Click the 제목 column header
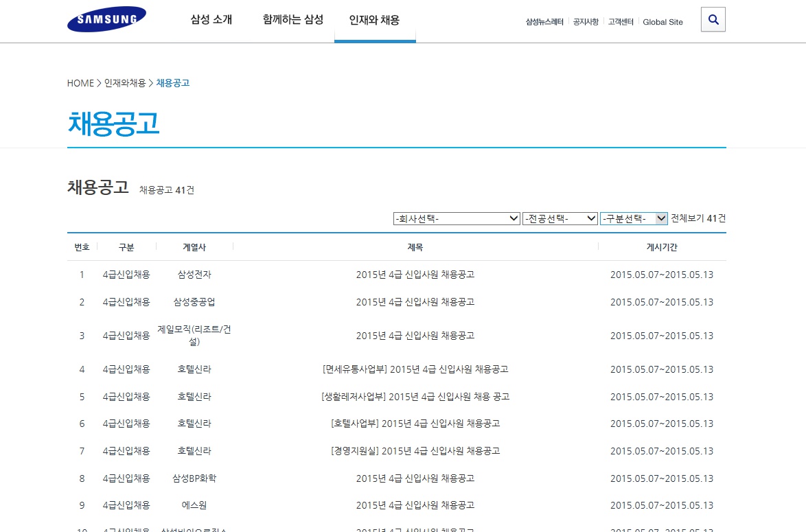806x532 pixels. 415,247
